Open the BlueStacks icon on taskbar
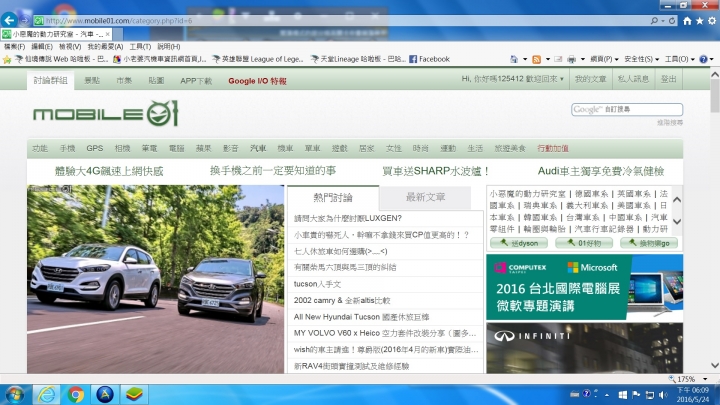 (x=134, y=394)
